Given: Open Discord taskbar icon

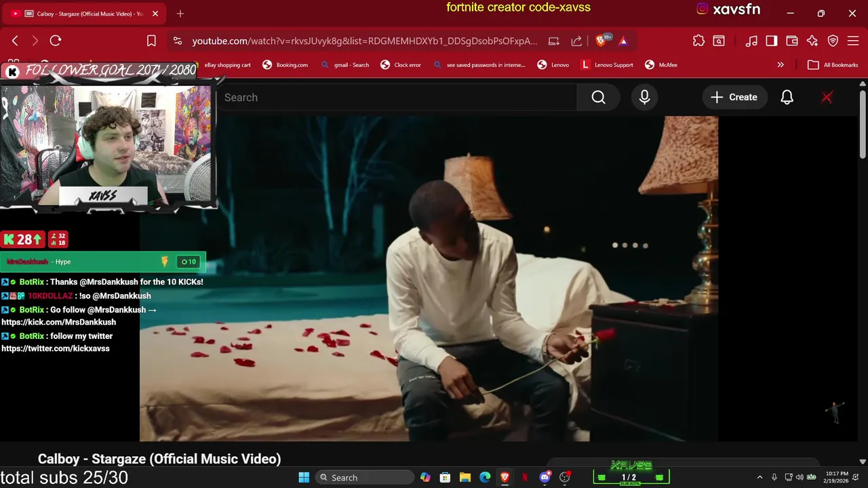Looking at the screenshot, I should (x=545, y=477).
